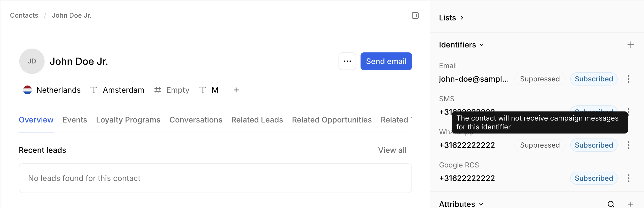Screen dimensions: 644x208
Task: Toggle the side panel layout icon
Action: point(415,15)
